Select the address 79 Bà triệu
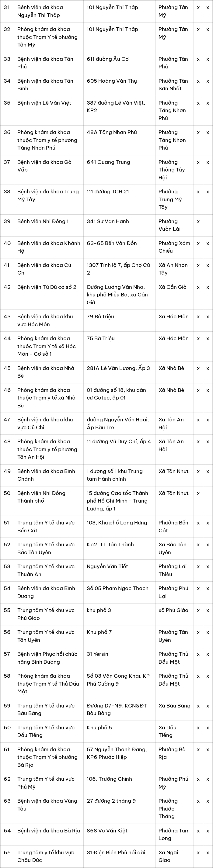Viewport: 213px width, 868px height. pyautogui.click(x=100, y=316)
